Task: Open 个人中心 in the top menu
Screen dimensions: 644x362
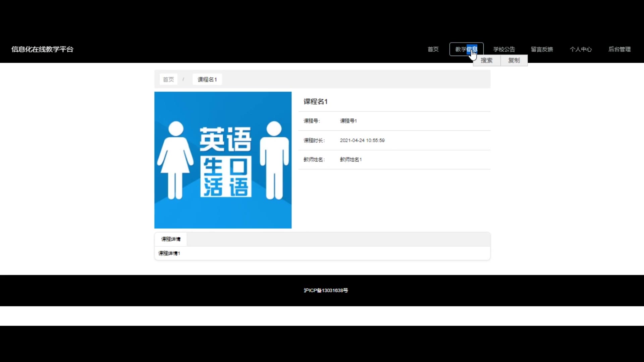Action: (x=580, y=49)
